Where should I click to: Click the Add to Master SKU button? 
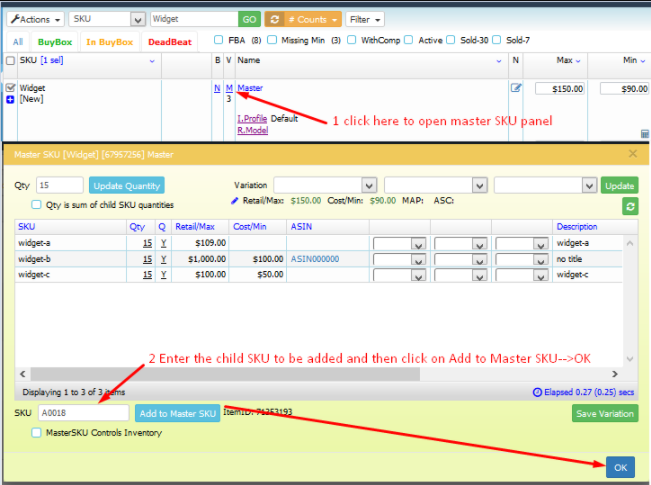click(x=177, y=413)
